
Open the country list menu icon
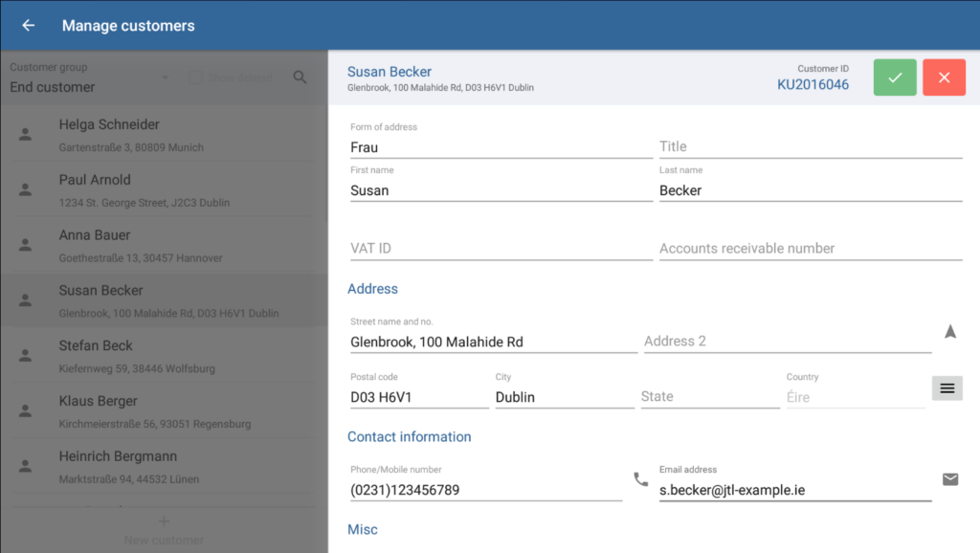[x=947, y=387]
